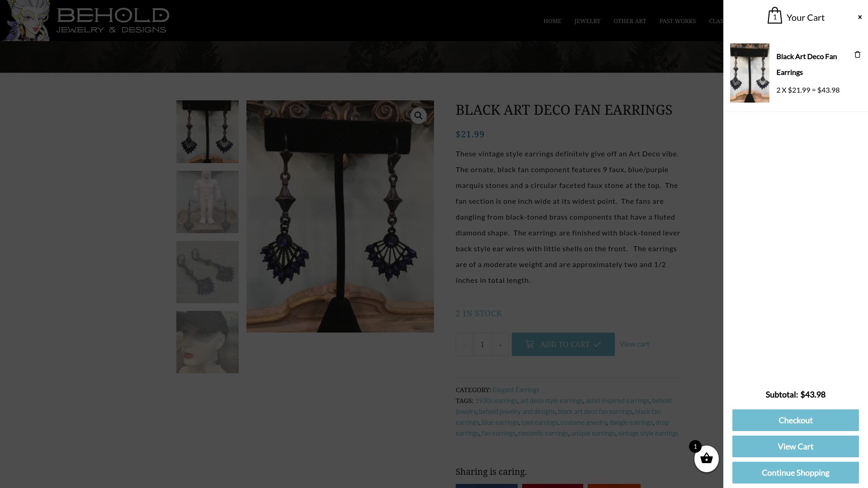Click the cart item product thumbnail
Screen dimensions: 868x488
(x=750, y=73)
